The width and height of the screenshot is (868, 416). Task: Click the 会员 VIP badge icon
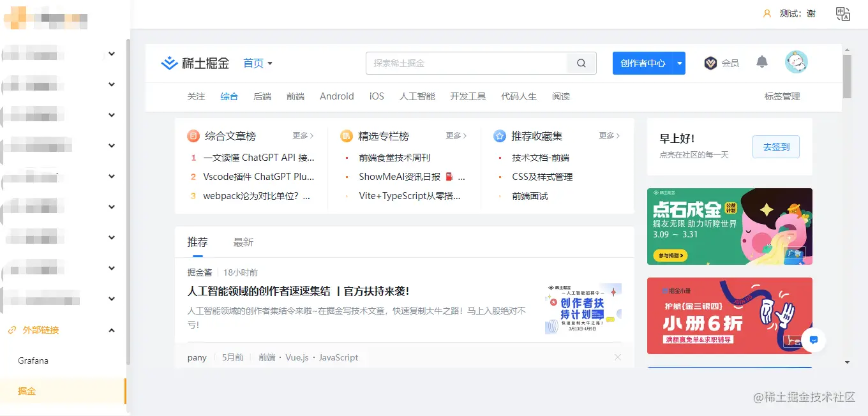click(710, 63)
